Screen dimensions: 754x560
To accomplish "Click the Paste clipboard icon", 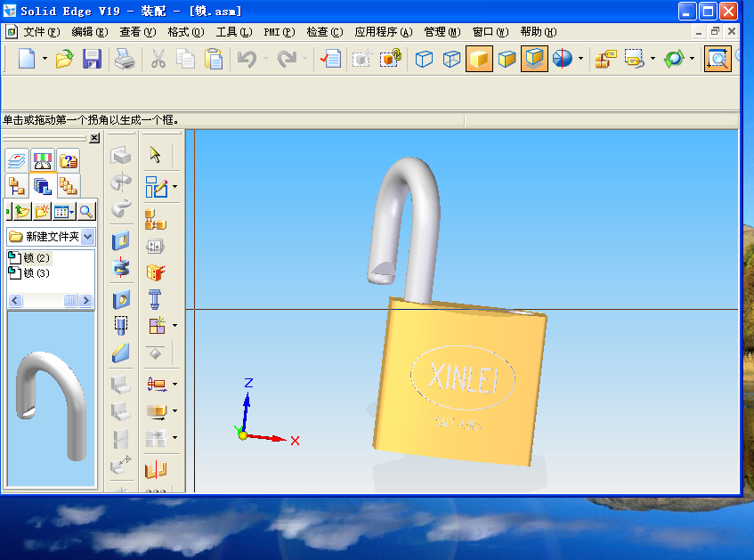I will tap(214, 59).
